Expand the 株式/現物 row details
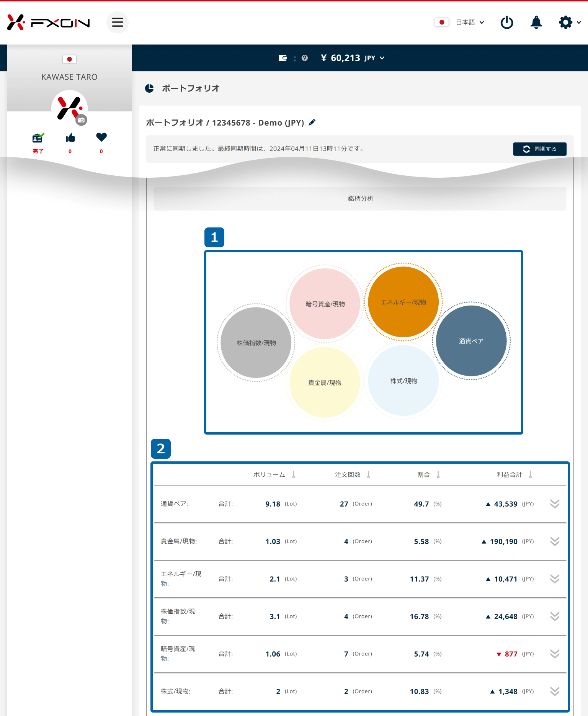Viewport: 588px width, 716px height. [x=555, y=691]
